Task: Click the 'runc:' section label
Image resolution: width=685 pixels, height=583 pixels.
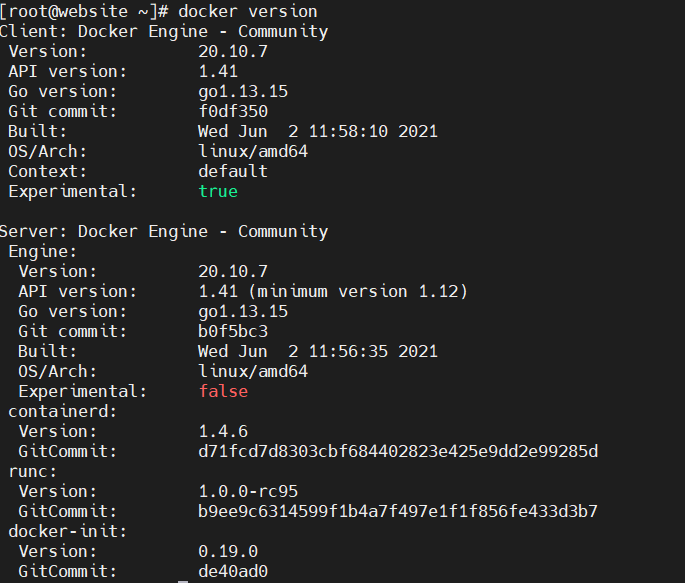Action: (x=33, y=471)
